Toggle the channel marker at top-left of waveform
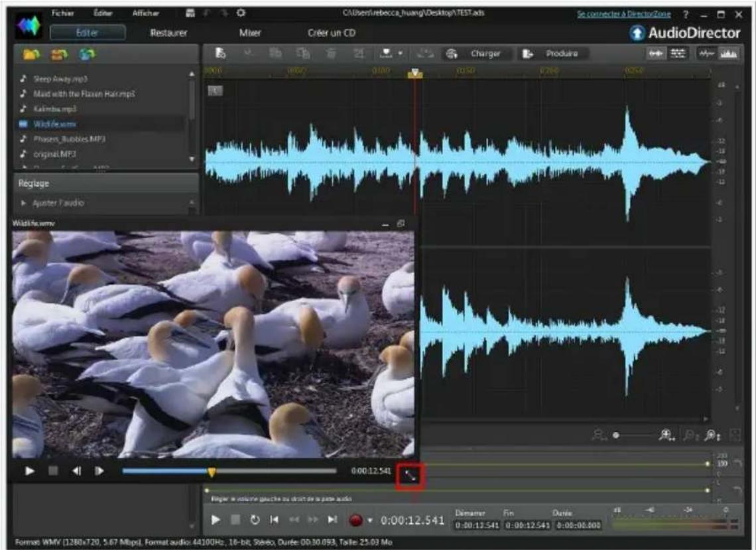The image size is (756, 550). [x=215, y=91]
